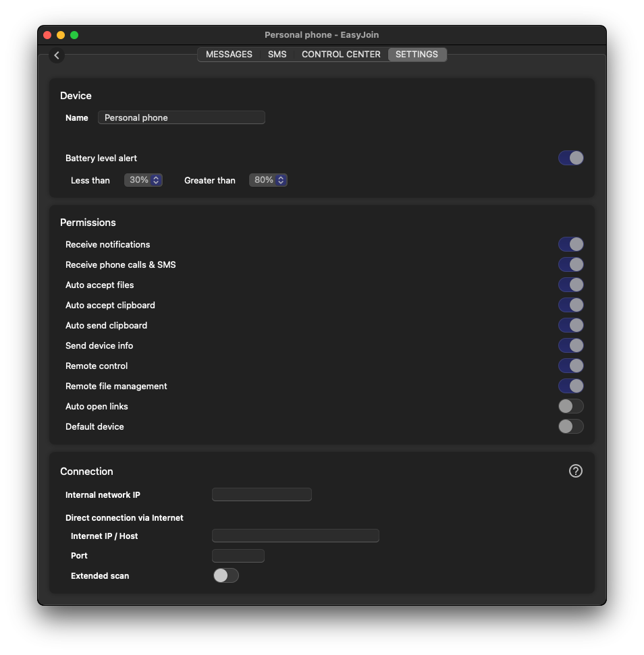The height and width of the screenshot is (655, 644).
Task: Click the Permissions section heading
Action: [88, 223]
